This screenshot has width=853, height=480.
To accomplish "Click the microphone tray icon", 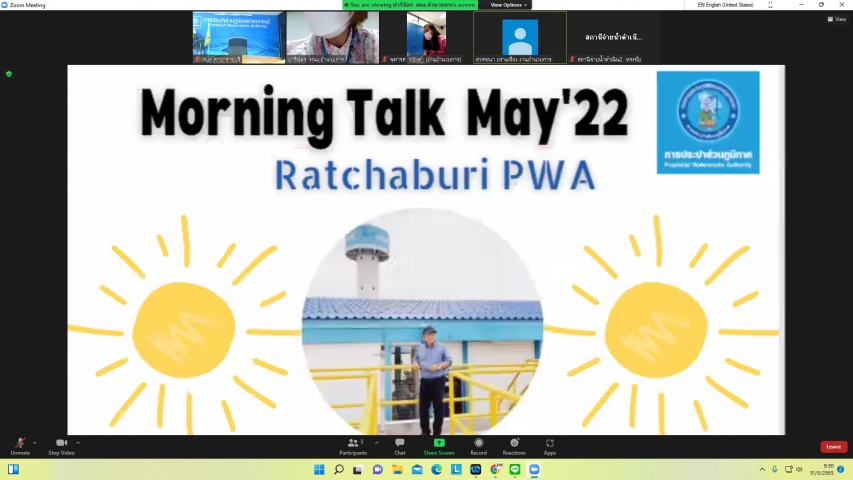I will pyautogui.click(x=775, y=469).
